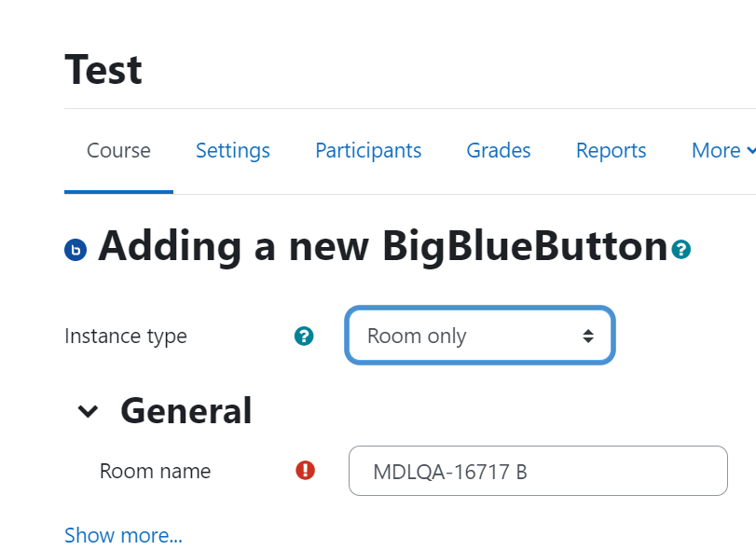Screen dimensions: 756x550
Task: Switch to the Course tab
Action: tap(118, 150)
